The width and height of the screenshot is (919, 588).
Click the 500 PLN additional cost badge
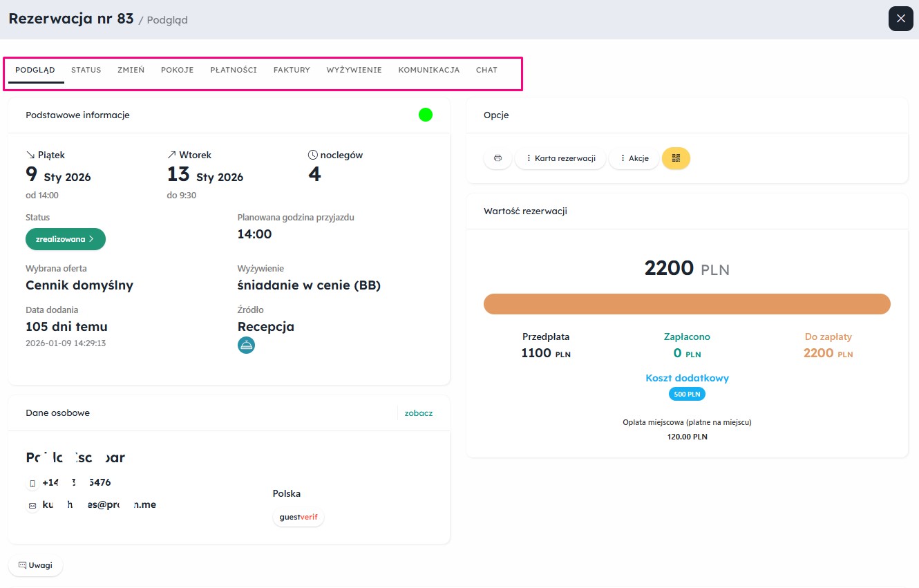coord(687,395)
